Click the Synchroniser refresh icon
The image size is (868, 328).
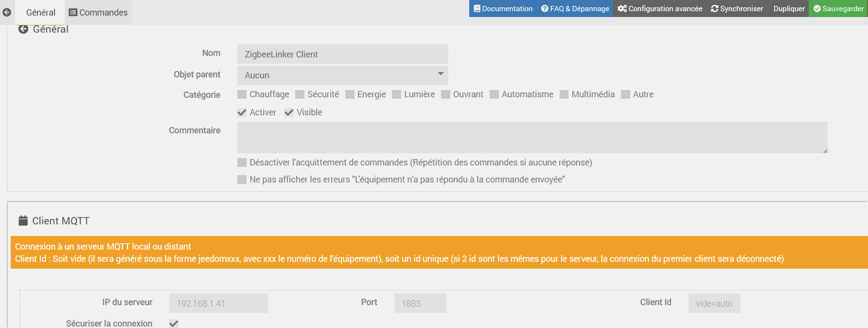click(714, 9)
